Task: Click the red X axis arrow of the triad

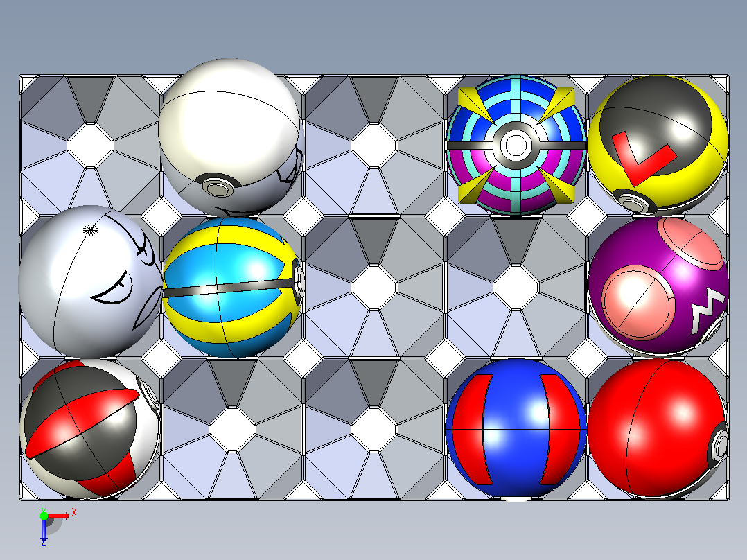Action: 61,515
